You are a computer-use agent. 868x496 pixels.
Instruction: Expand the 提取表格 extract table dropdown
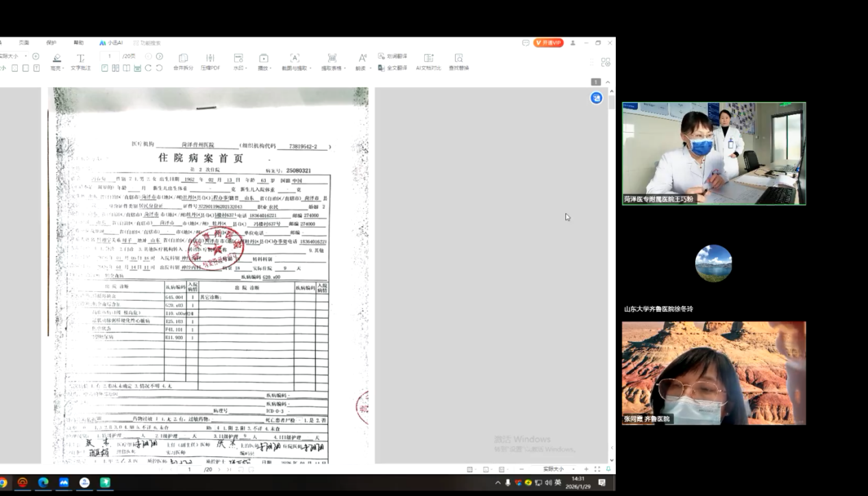[x=332, y=62]
